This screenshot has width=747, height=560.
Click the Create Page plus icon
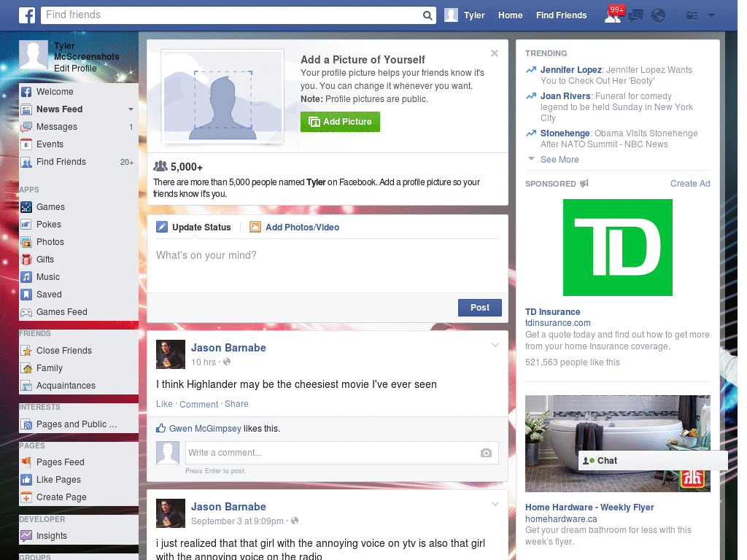[26, 497]
